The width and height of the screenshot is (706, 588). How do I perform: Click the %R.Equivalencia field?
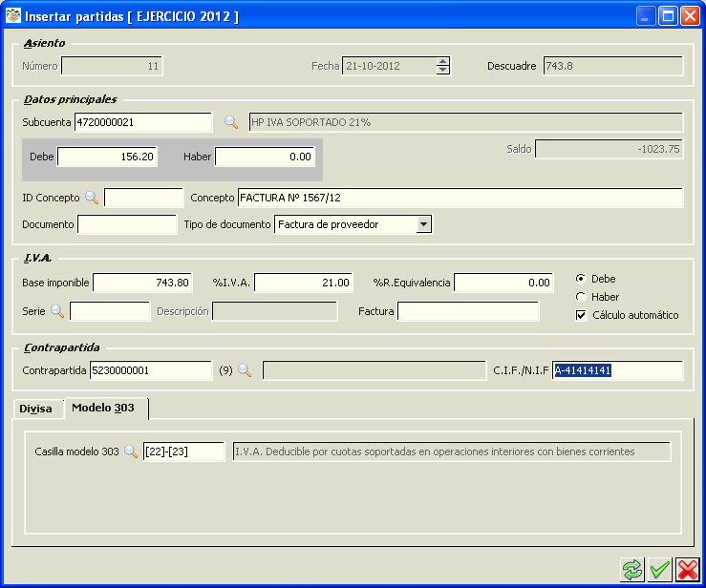503,283
